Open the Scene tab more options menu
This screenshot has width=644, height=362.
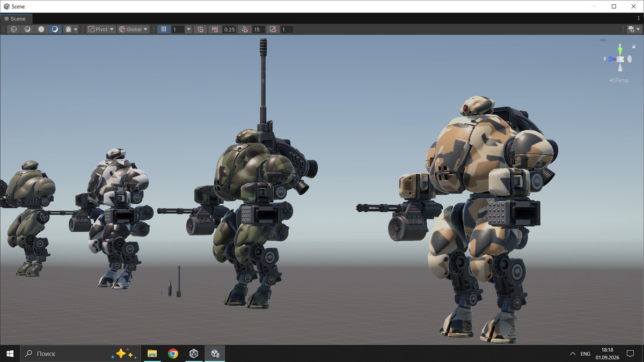[638, 18]
